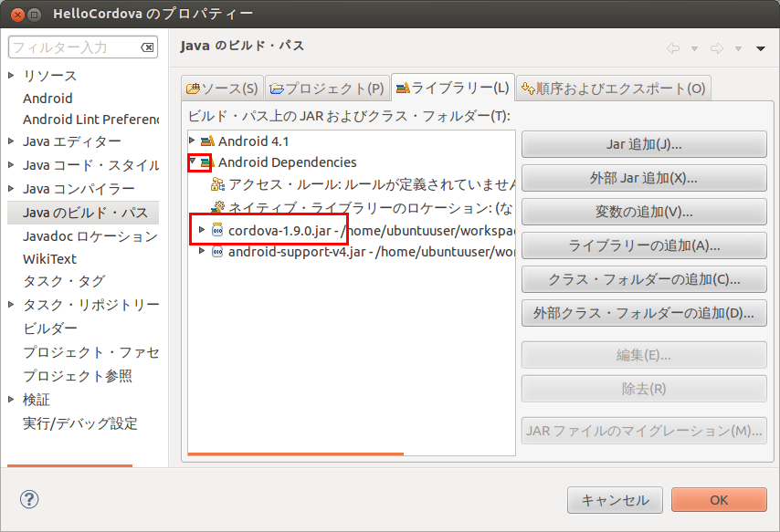Clear the filter text field icon
Screen dimensions: 780x532
click(147, 47)
